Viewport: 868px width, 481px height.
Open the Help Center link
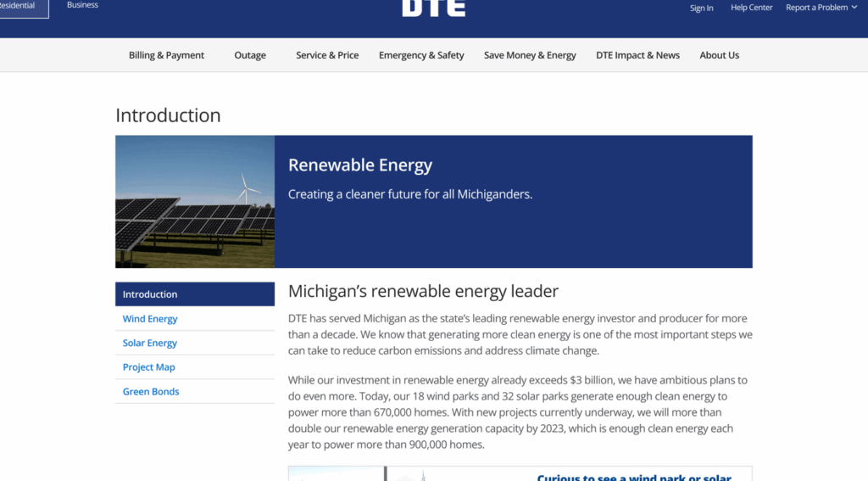click(x=752, y=8)
